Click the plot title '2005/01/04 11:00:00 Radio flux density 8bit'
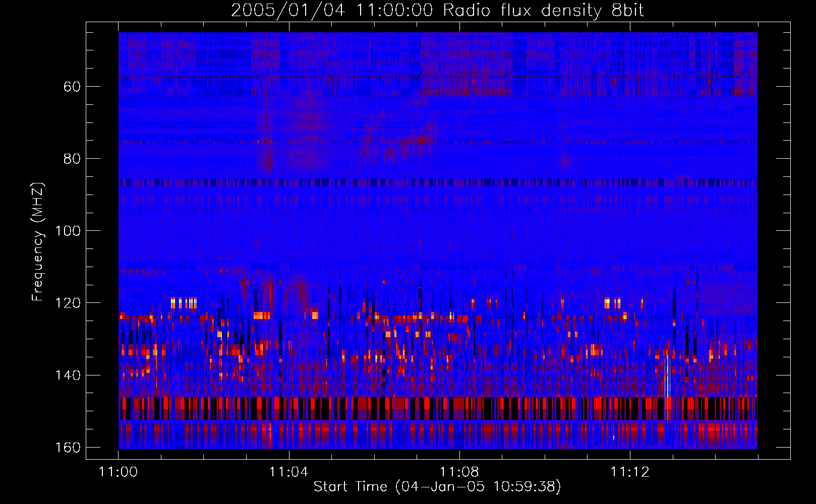Screen dimensions: 816x504 (x=437, y=11)
